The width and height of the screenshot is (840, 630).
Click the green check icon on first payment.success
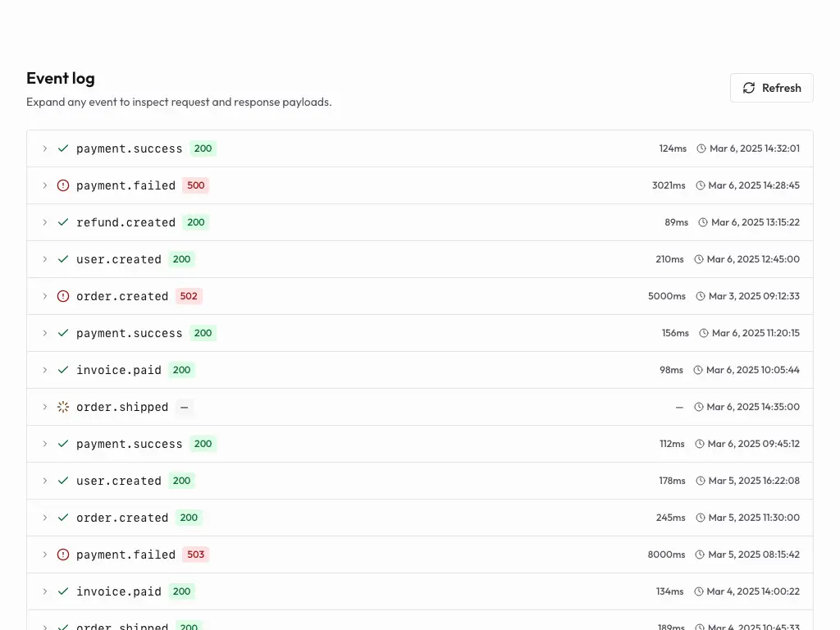coord(63,148)
